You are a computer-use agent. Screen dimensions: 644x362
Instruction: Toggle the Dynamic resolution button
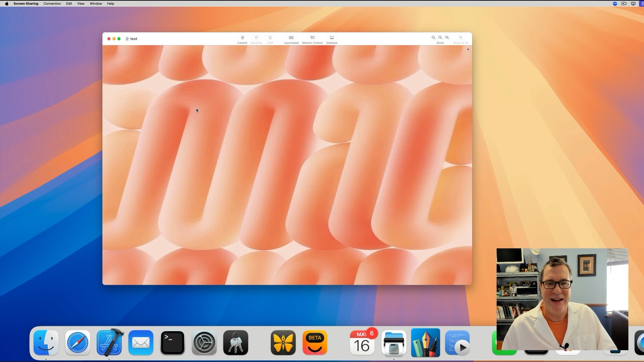coord(256,38)
